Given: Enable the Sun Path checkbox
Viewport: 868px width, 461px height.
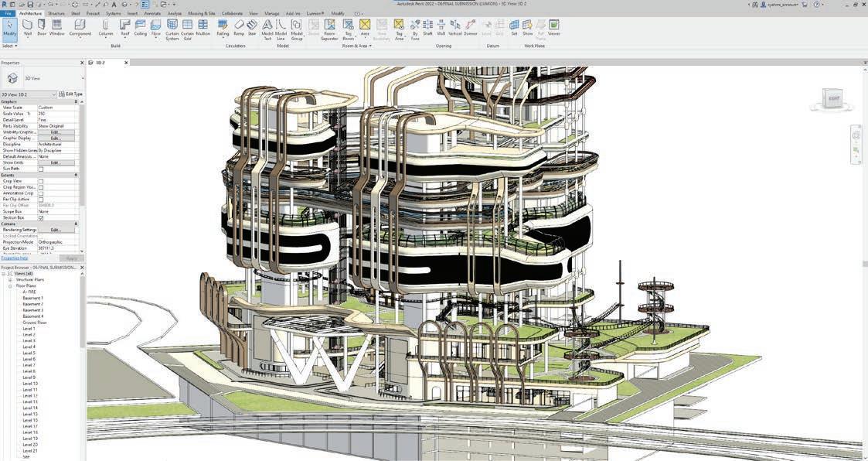Looking at the screenshot, I should pos(40,169).
